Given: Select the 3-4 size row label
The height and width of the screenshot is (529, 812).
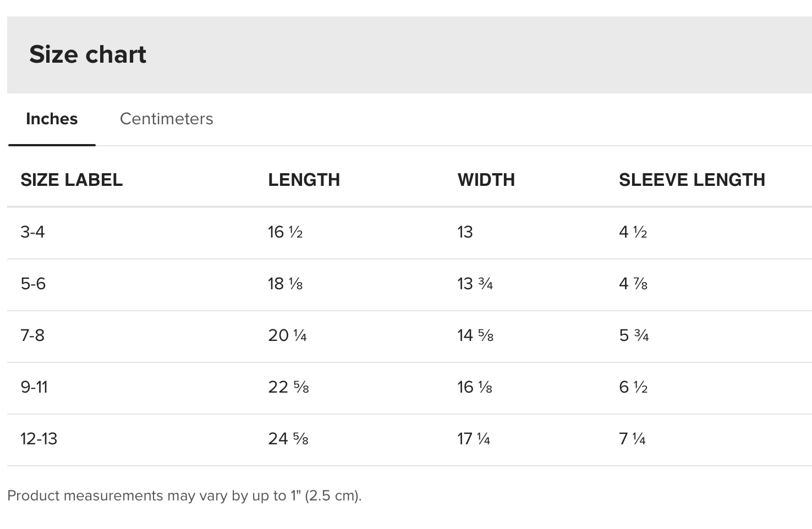Looking at the screenshot, I should [32, 232].
